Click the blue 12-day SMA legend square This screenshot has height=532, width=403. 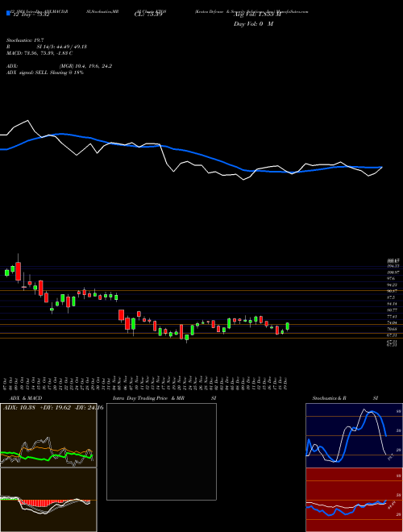pyautogui.click(x=9, y=13)
